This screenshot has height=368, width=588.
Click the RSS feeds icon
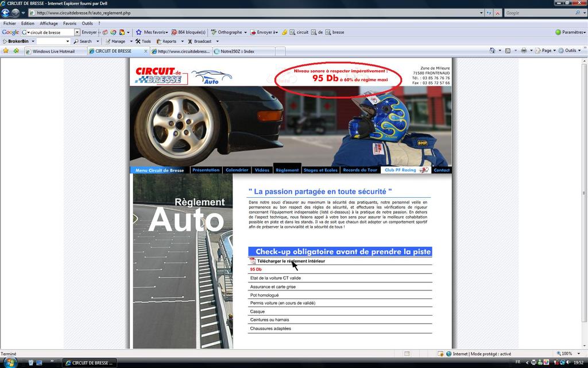click(x=508, y=51)
